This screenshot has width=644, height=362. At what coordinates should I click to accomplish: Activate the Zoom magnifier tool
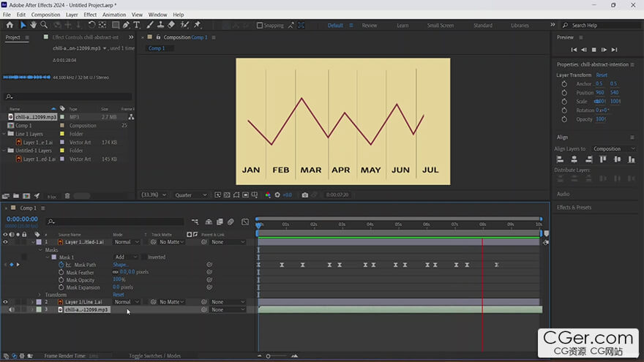44,25
